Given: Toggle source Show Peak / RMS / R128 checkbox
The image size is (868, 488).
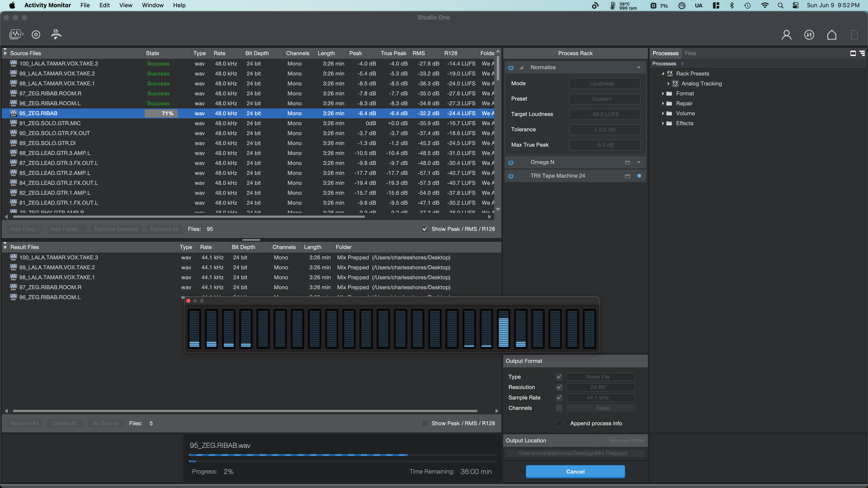Looking at the screenshot, I should click(x=425, y=229).
